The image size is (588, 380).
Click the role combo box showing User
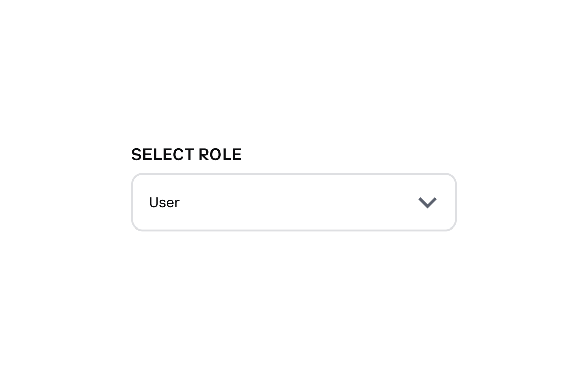pos(293,202)
